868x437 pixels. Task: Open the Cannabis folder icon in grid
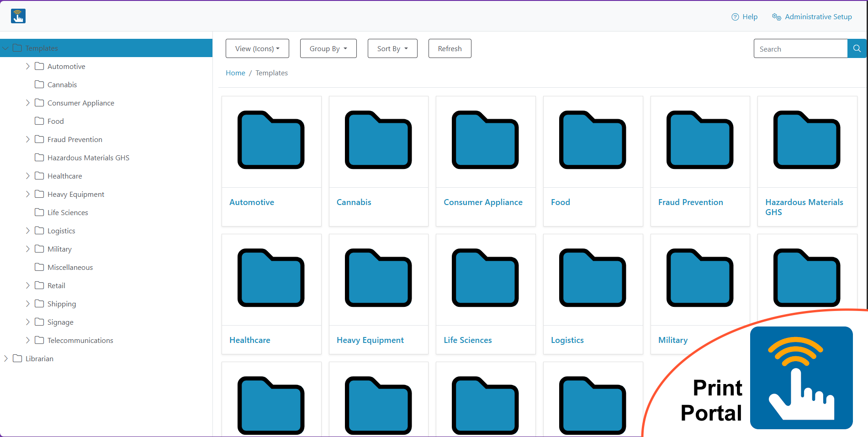[378, 140]
